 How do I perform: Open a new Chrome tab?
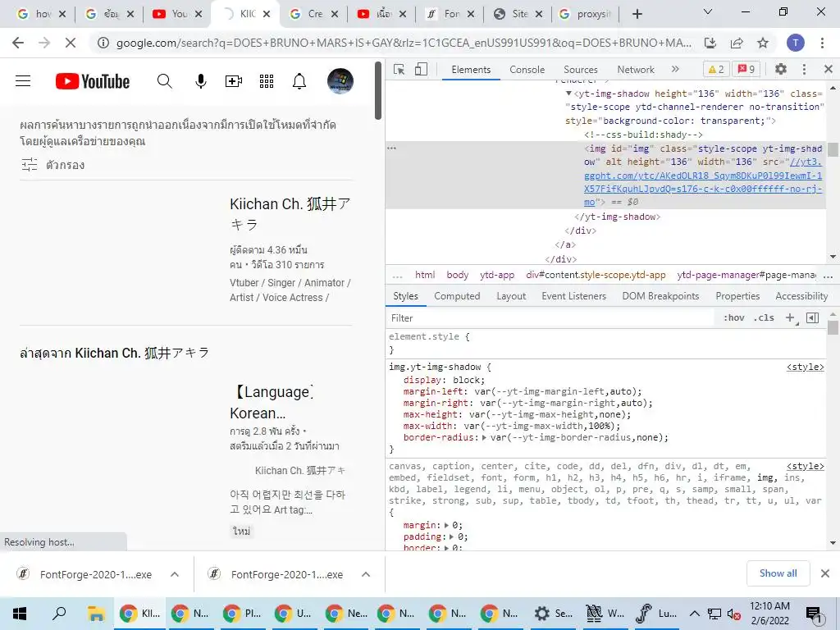[x=637, y=14]
